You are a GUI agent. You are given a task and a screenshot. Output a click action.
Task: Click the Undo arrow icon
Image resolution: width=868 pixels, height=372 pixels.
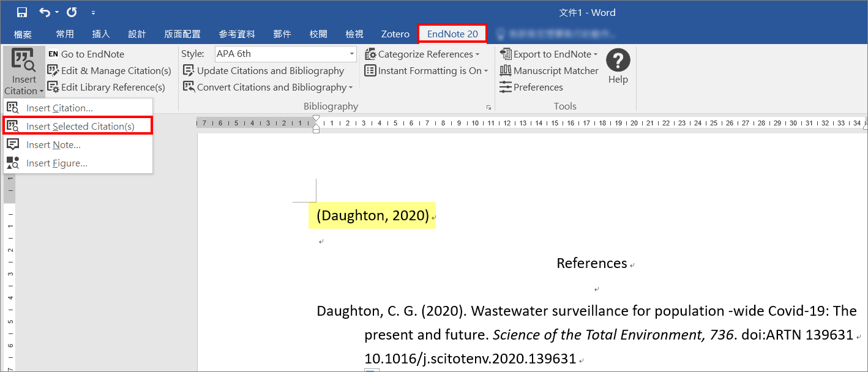[x=45, y=12]
